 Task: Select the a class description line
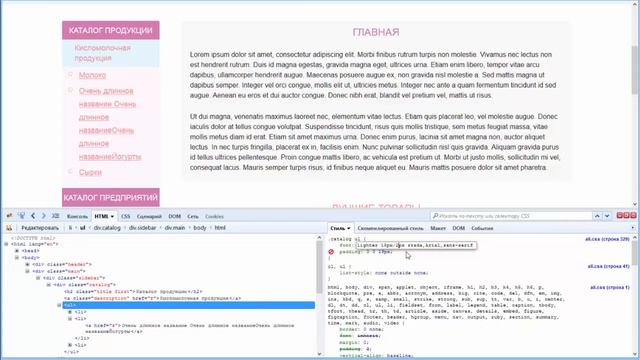pyautogui.click(x=153, y=298)
